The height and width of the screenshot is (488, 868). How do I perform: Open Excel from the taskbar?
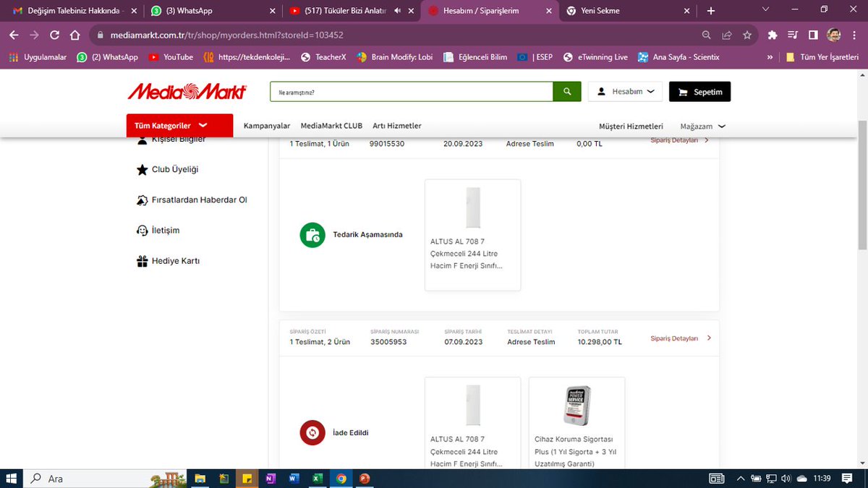pyautogui.click(x=317, y=479)
